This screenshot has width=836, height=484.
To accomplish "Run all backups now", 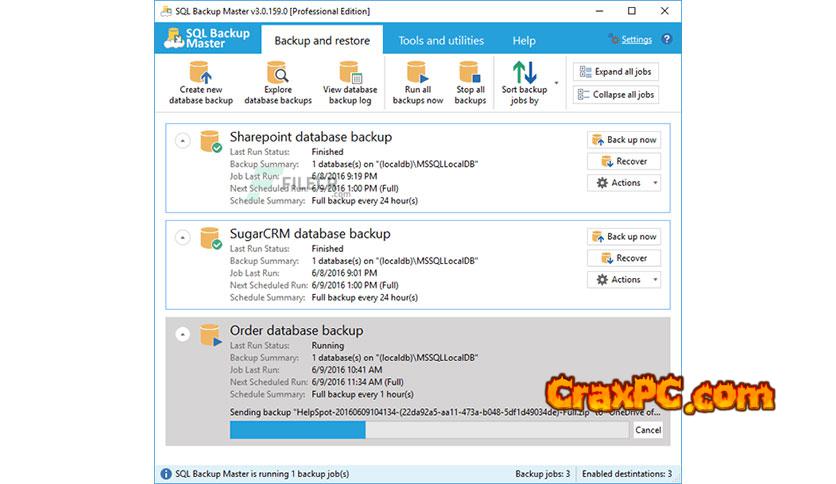I will (x=417, y=83).
